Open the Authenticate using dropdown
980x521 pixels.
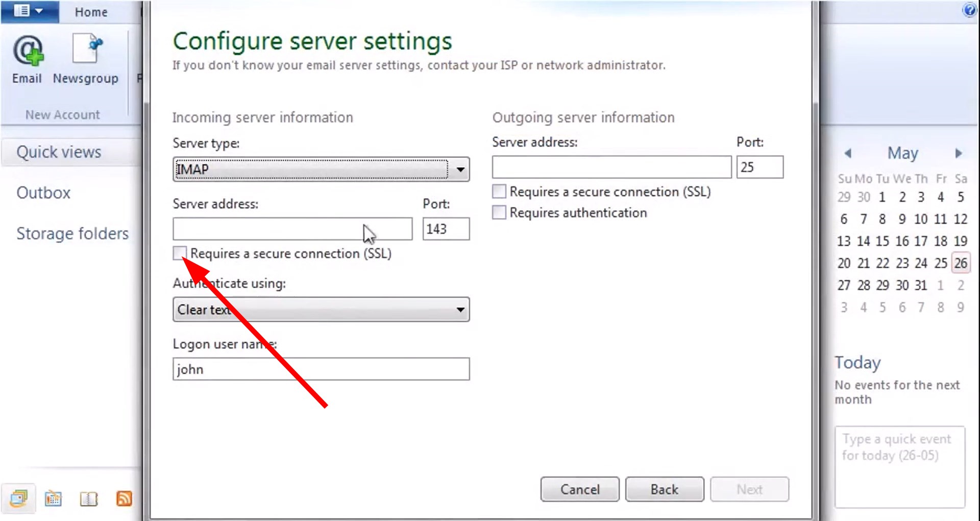461,310
